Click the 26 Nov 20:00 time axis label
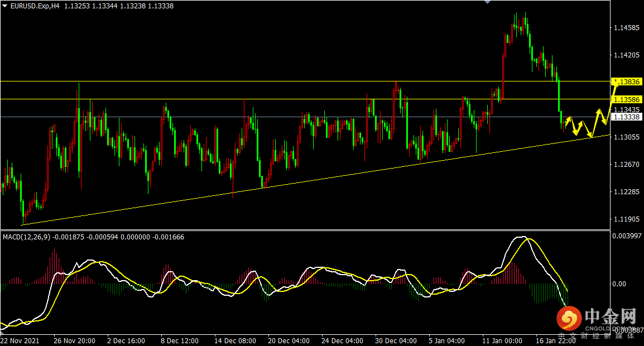This screenshot has height=346, width=644. point(74,340)
